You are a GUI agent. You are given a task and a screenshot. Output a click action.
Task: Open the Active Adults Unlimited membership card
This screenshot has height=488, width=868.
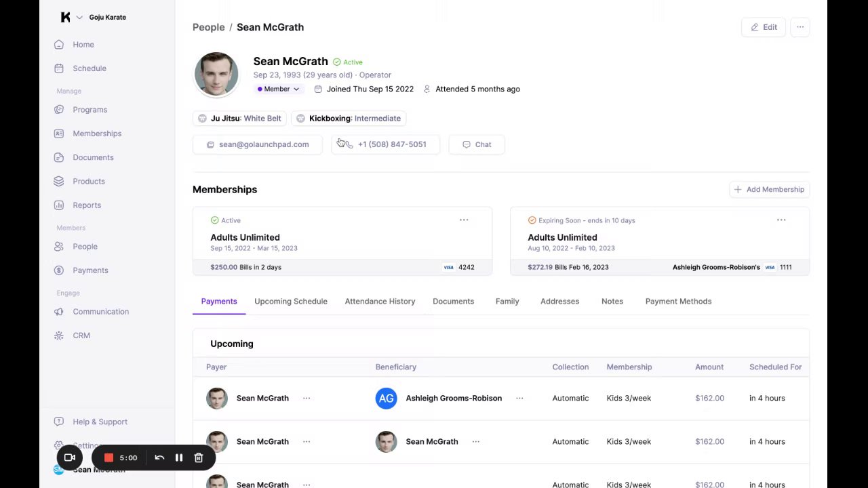342,241
